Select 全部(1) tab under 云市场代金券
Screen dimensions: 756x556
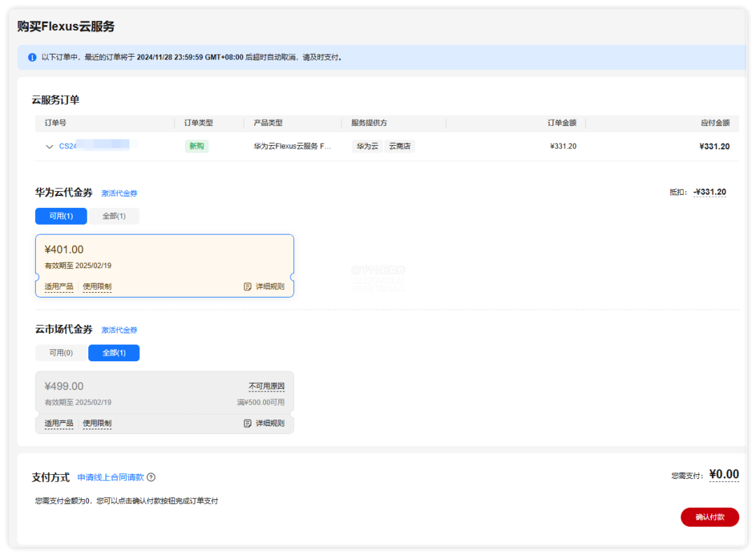point(114,353)
